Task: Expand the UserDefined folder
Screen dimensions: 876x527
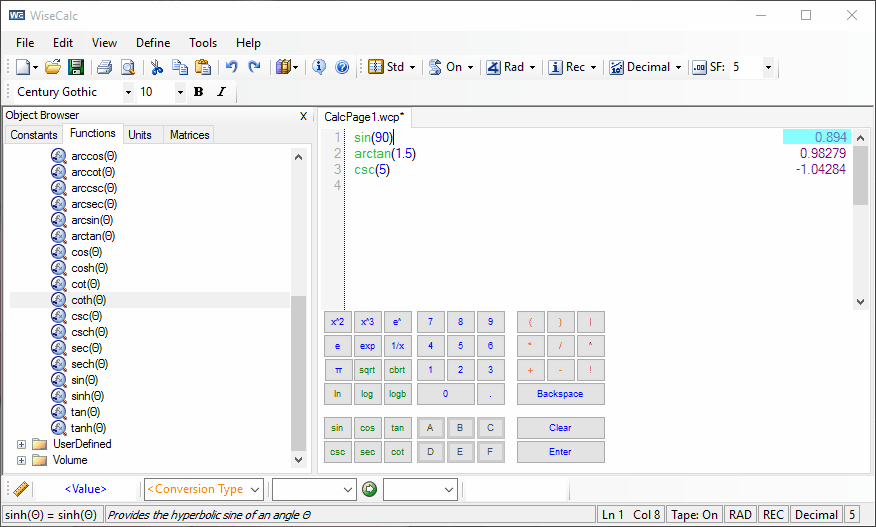Action: [x=21, y=444]
